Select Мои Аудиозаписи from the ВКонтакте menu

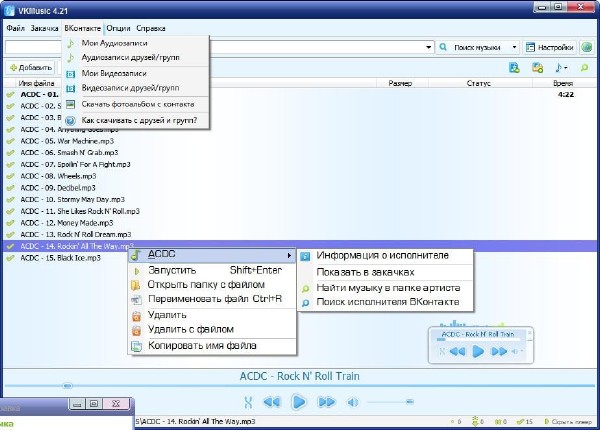(103, 43)
